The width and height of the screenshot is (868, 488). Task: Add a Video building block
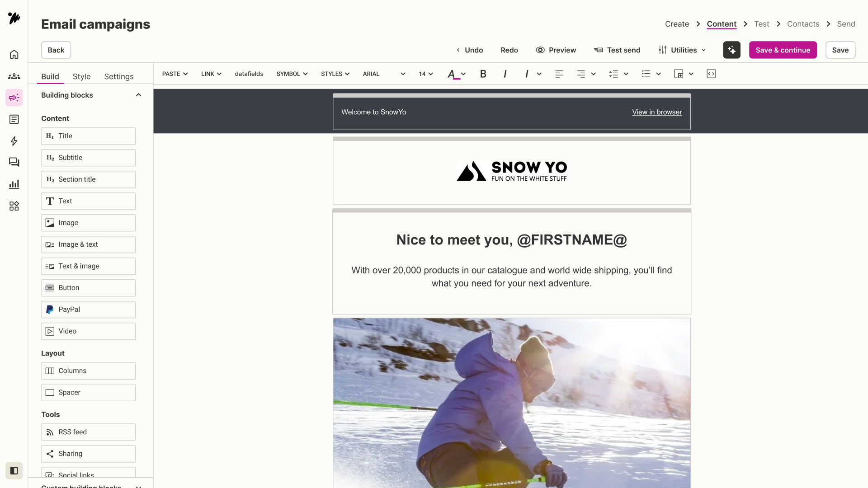[88, 331]
